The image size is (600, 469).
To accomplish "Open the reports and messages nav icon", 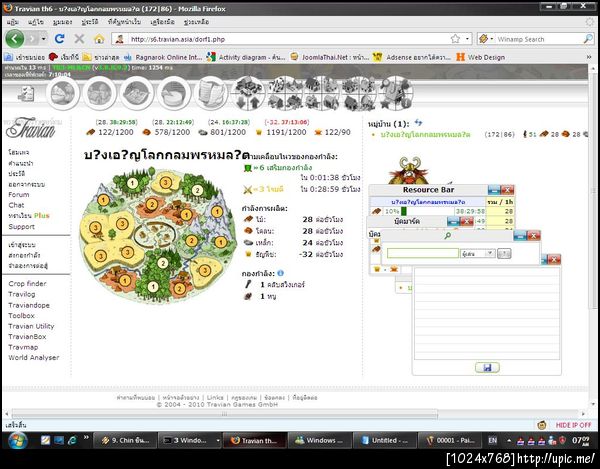I will tap(211, 93).
